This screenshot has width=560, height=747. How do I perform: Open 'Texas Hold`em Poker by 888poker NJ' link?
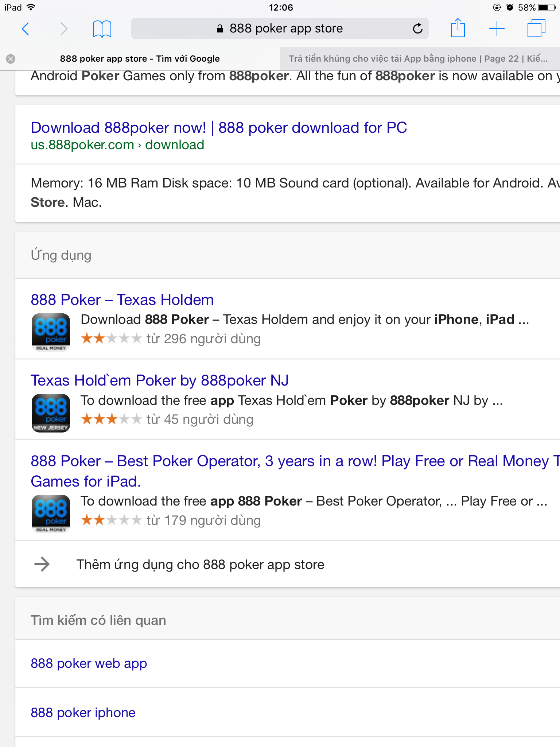(x=160, y=380)
